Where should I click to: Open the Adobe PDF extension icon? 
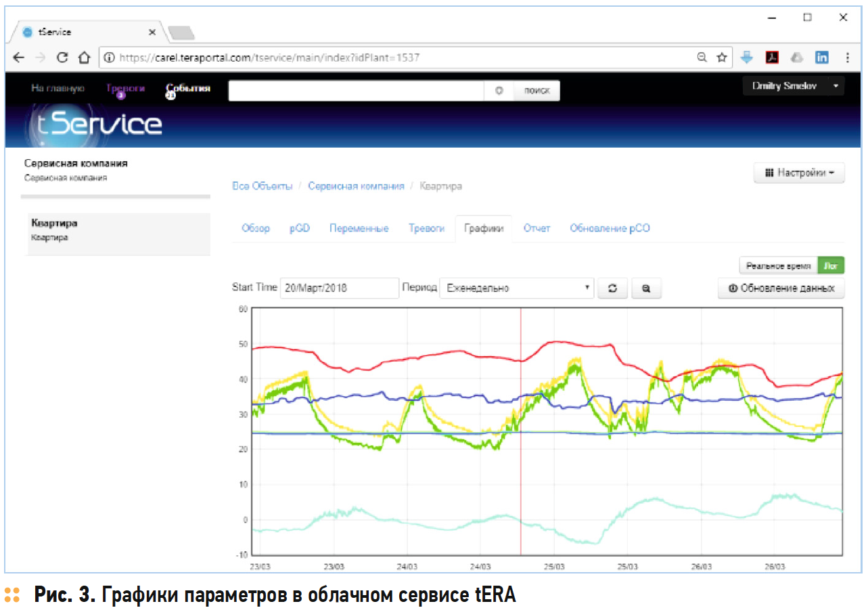772,58
